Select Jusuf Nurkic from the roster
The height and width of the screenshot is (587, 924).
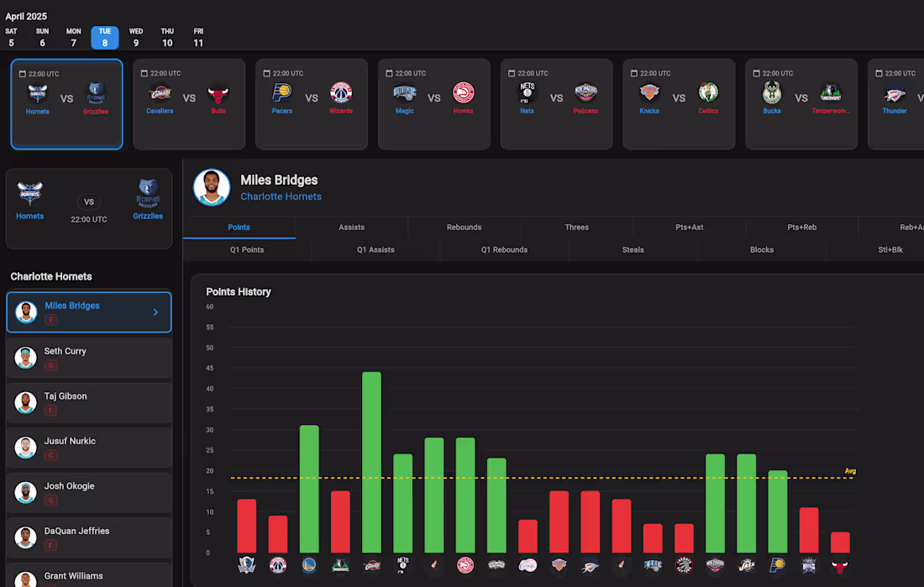pyautogui.click(x=89, y=448)
